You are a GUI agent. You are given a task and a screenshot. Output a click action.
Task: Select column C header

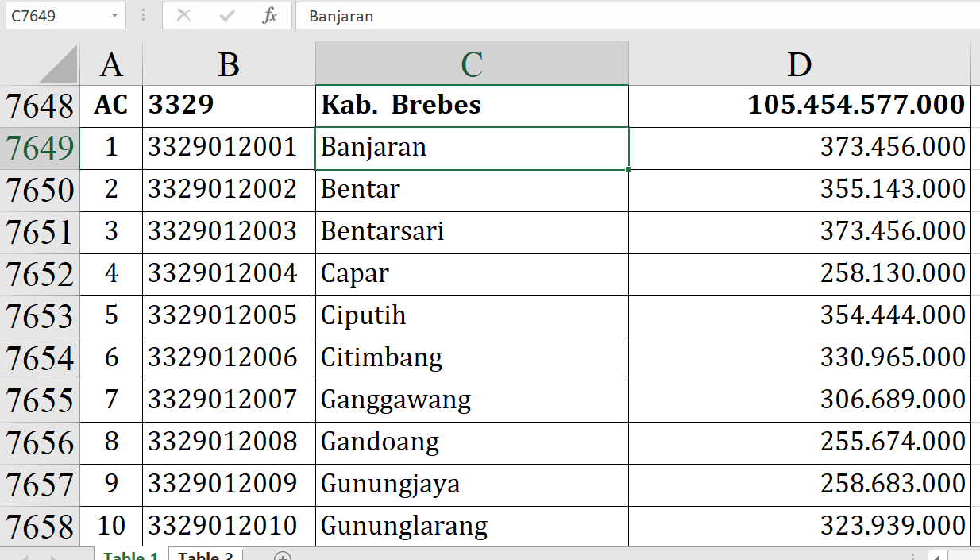pyautogui.click(x=472, y=64)
